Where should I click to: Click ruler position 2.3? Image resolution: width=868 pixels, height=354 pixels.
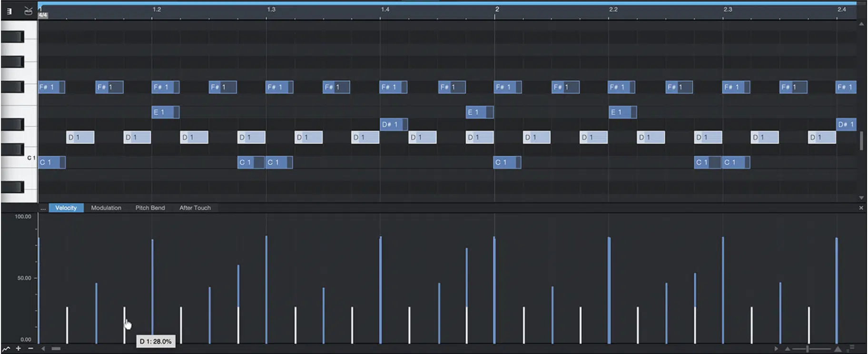pos(728,10)
